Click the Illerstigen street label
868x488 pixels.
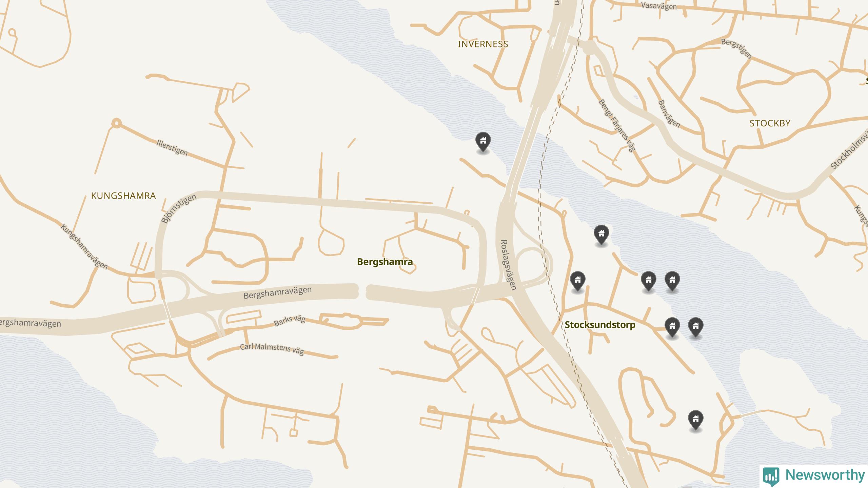pos(172,148)
